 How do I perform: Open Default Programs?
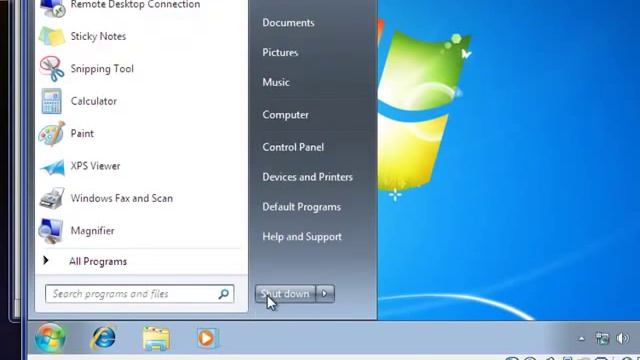click(x=301, y=207)
